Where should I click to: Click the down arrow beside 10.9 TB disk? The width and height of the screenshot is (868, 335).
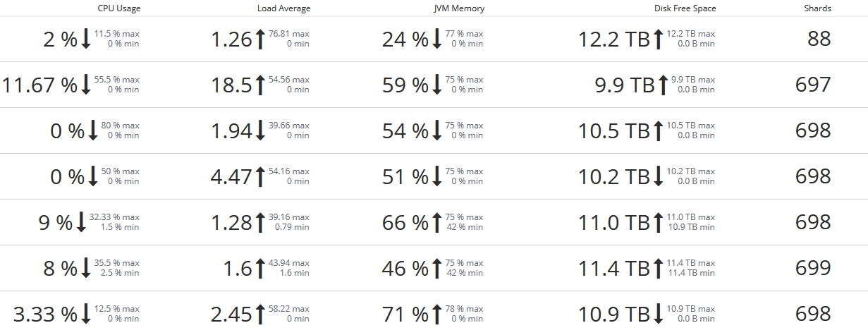tap(659, 314)
